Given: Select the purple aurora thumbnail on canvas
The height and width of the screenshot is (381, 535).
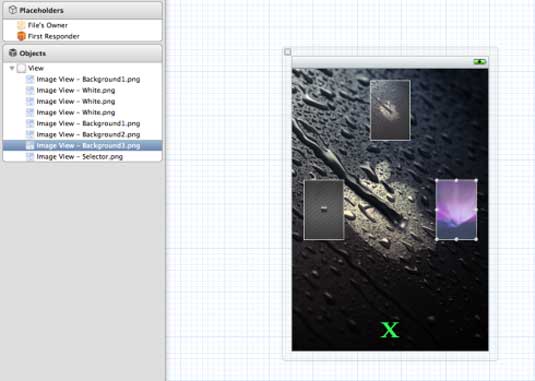Looking at the screenshot, I should click(457, 209).
